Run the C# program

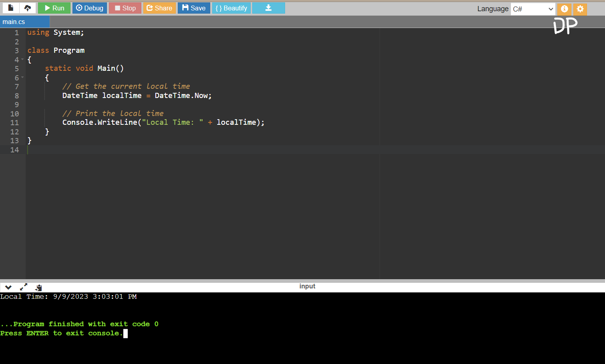(x=54, y=8)
